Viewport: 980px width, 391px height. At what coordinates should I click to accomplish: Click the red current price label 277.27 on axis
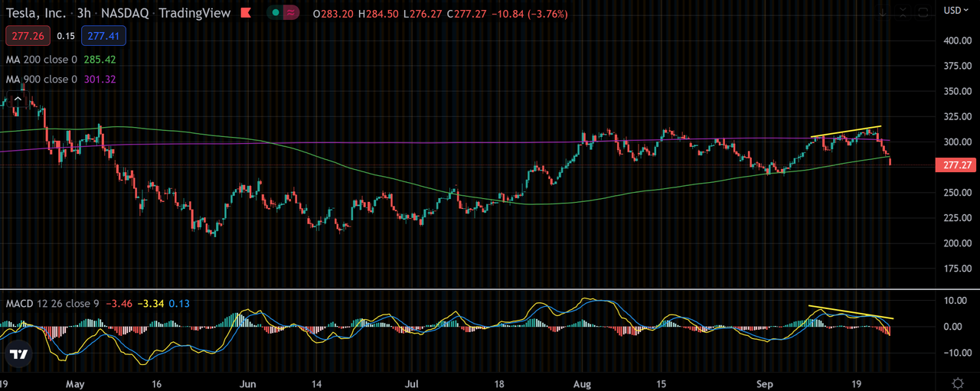tap(955, 165)
